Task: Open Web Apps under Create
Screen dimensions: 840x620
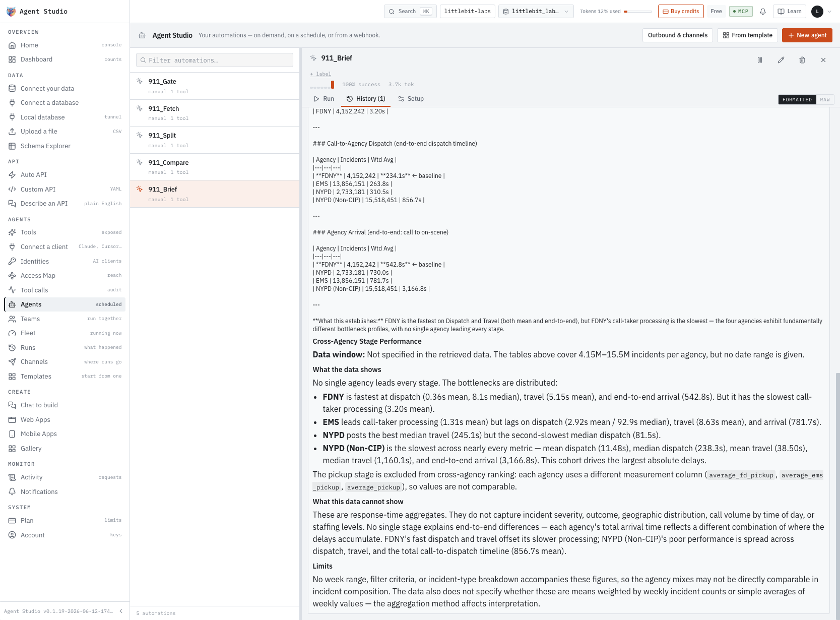Action: pyautogui.click(x=64, y=420)
